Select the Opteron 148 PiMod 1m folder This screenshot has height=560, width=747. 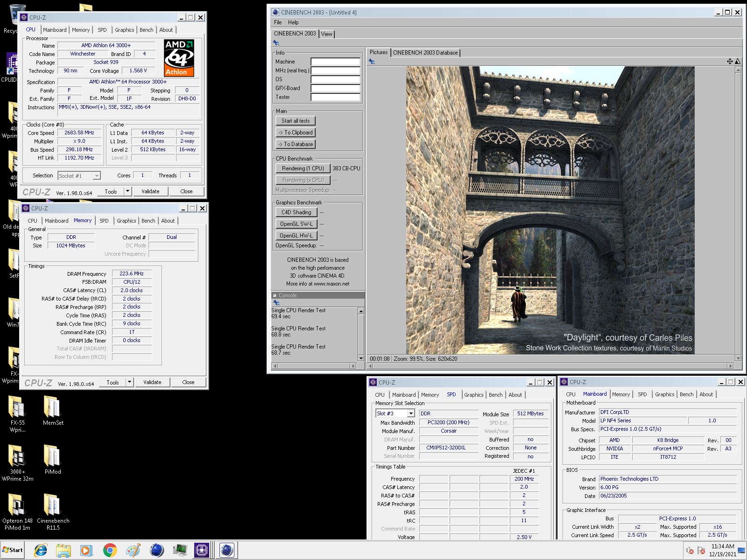coord(18,512)
